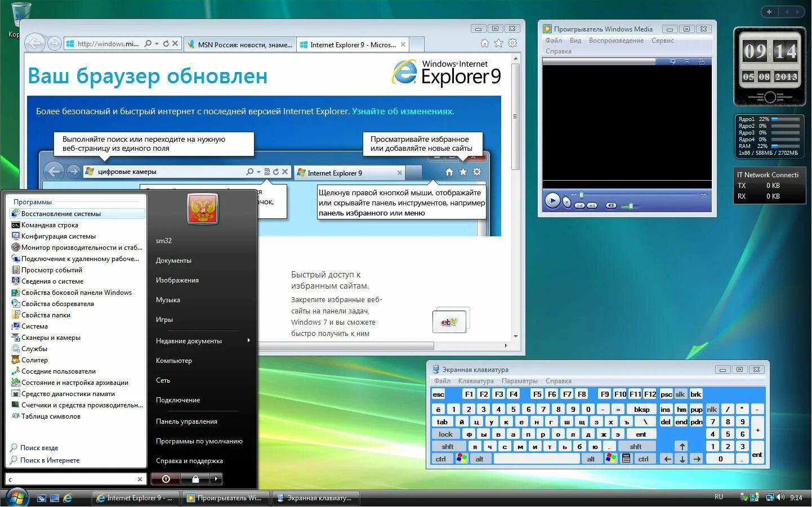Click the up arrow key on the on-screen keyboard
This screenshot has width=812, height=507.
[682, 446]
